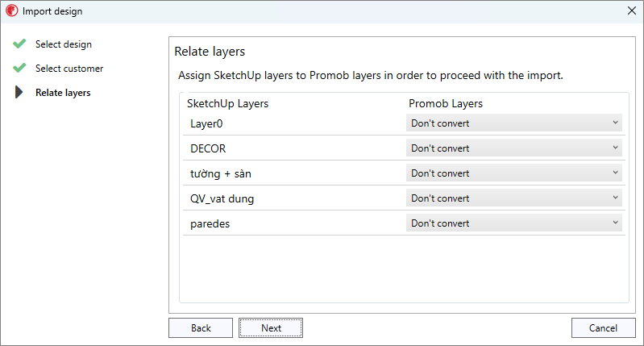
Task: Click the paredes layer name
Action: [210, 223]
